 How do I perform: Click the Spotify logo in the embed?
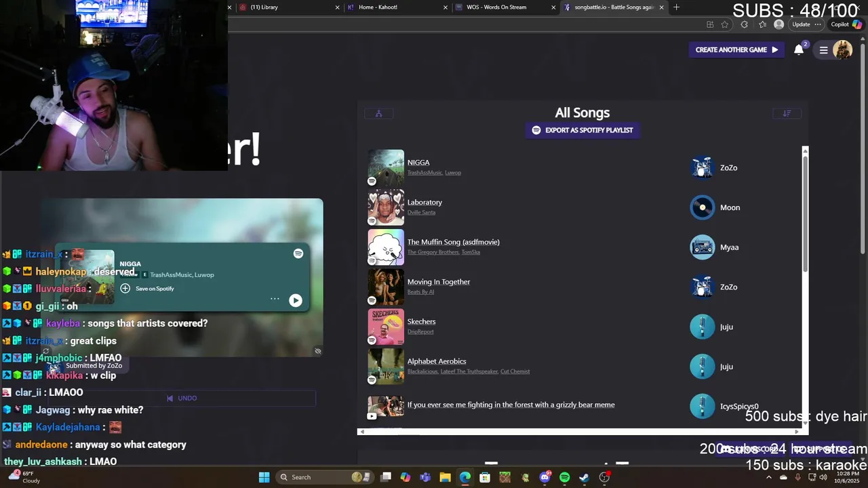tap(298, 253)
